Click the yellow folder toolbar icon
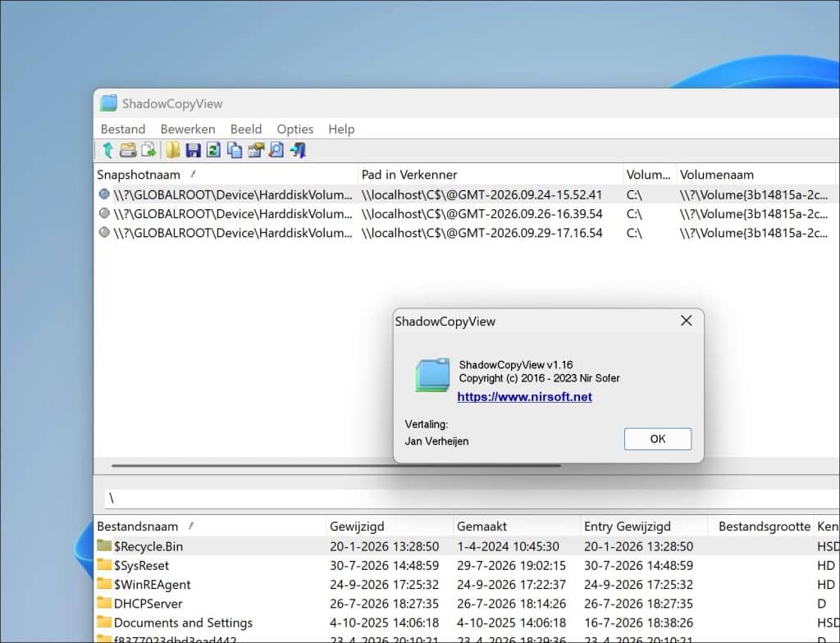 (172, 150)
